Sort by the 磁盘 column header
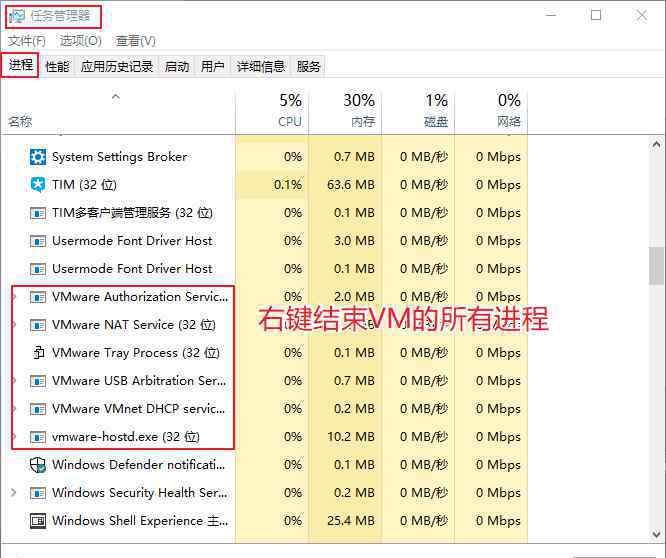666x558 pixels. click(x=418, y=112)
